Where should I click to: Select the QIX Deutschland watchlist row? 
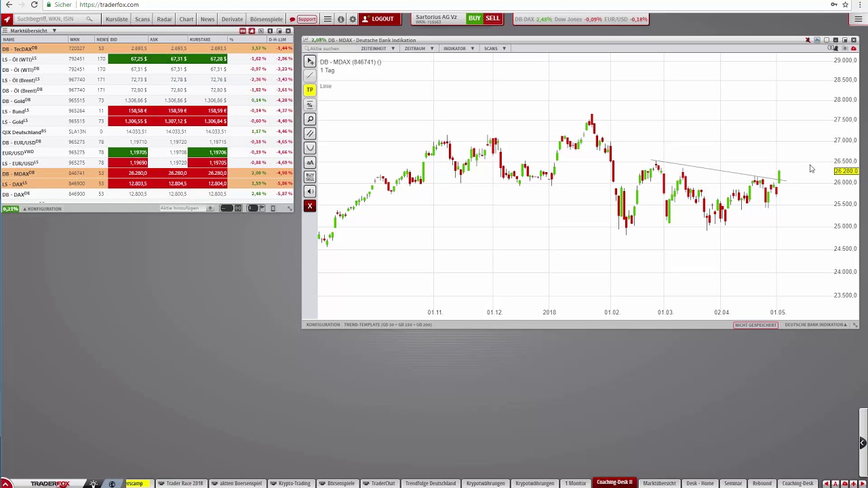tap(146, 131)
